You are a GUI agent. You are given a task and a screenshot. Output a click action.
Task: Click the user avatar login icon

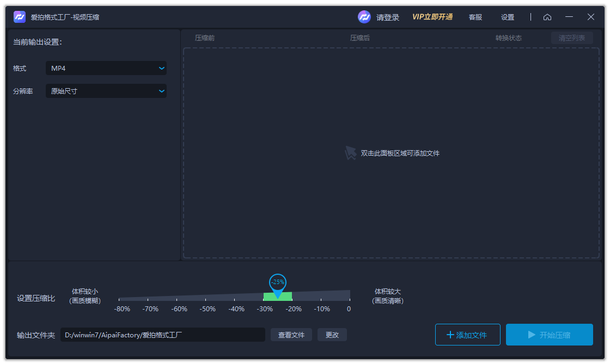[364, 17]
